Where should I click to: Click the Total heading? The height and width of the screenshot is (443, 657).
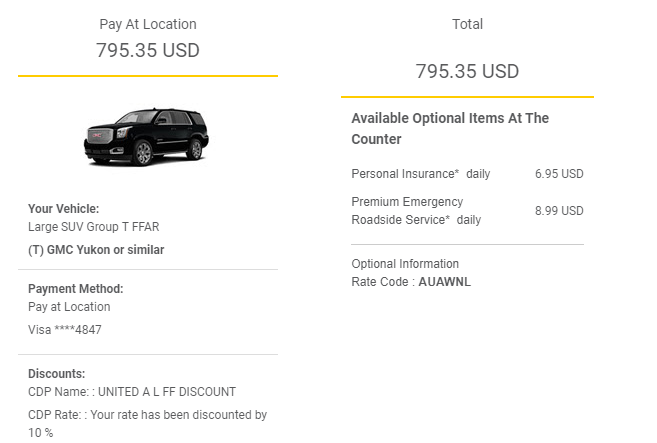[467, 24]
